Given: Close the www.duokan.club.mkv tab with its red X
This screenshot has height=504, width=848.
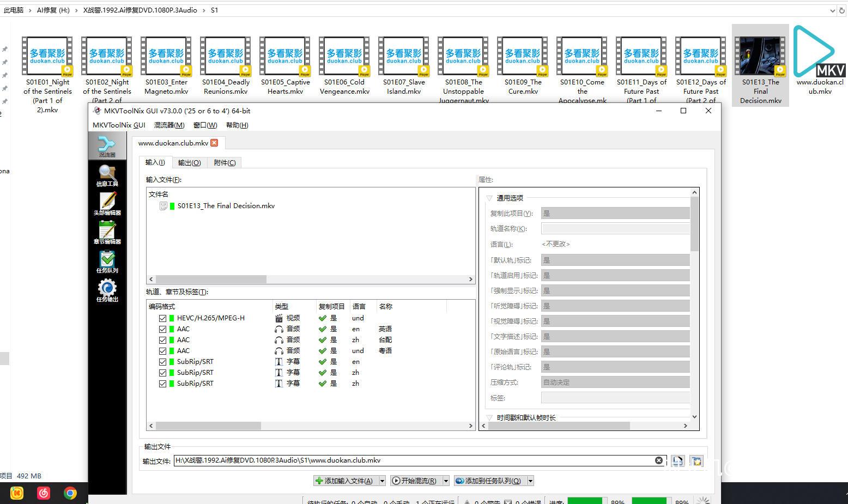Looking at the screenshot, I should click(214, 143).
